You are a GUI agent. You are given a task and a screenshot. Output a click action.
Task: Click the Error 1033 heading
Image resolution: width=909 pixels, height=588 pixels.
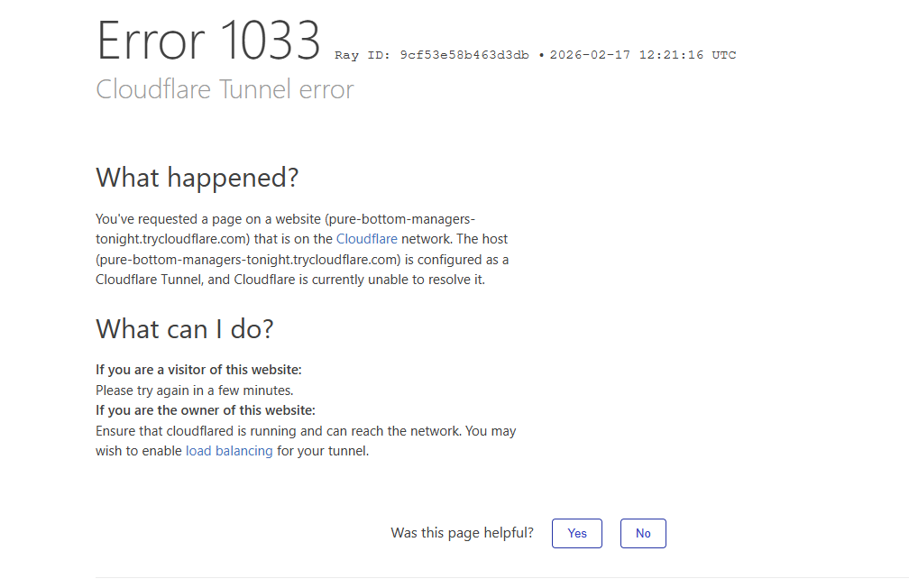coord(208,40)
